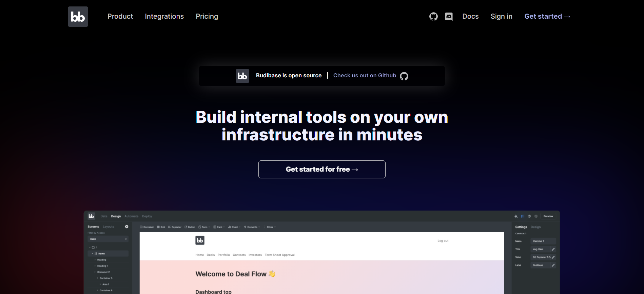Add a Repeater component from the toolbar
The image size is (644, 294).
(175, 227)
